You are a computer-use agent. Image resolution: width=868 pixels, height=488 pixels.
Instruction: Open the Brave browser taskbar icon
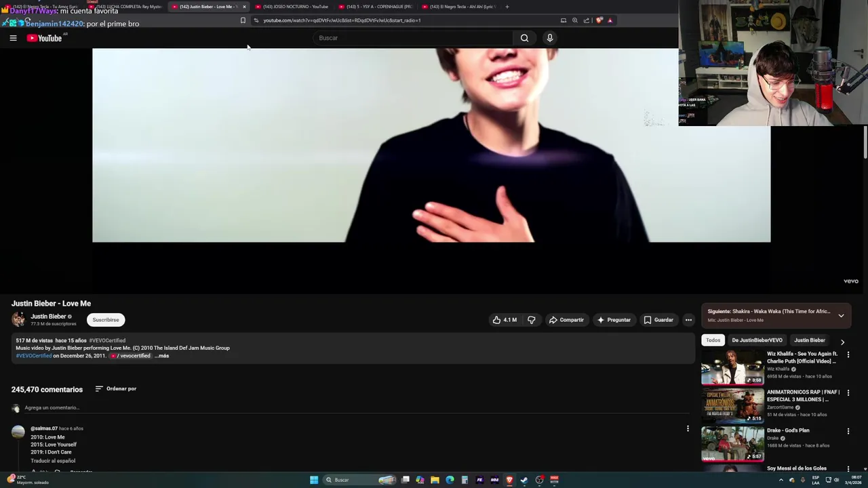pos(509,480)
